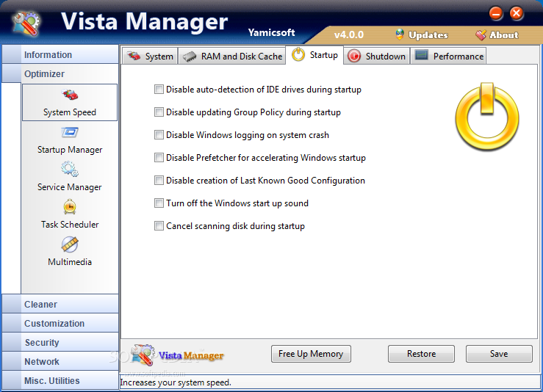Check Disable updating Group Policy during startup
Screen dimensions: 543x392
point(159,112)
